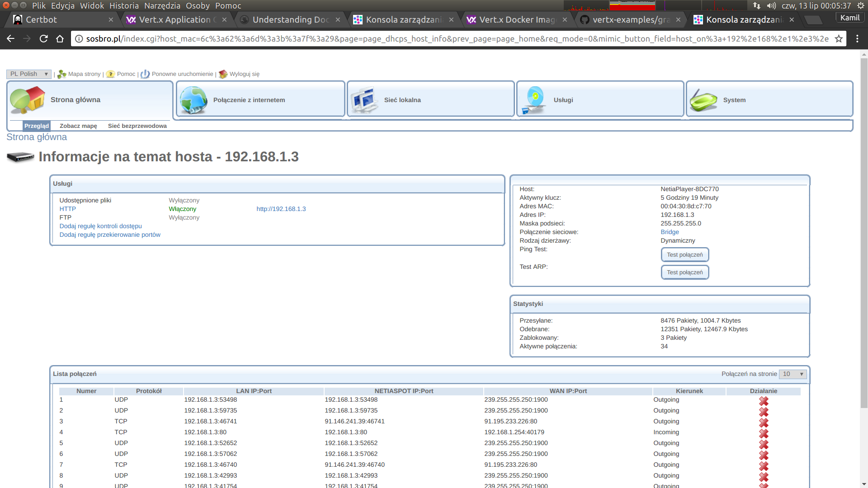868x488 pixels.
Task: Click the Wyloguj się icon
Action: [x=223, y=74]
